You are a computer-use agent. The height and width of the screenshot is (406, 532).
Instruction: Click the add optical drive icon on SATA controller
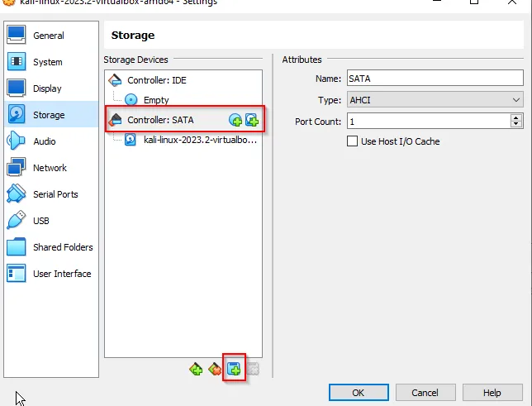235,121
